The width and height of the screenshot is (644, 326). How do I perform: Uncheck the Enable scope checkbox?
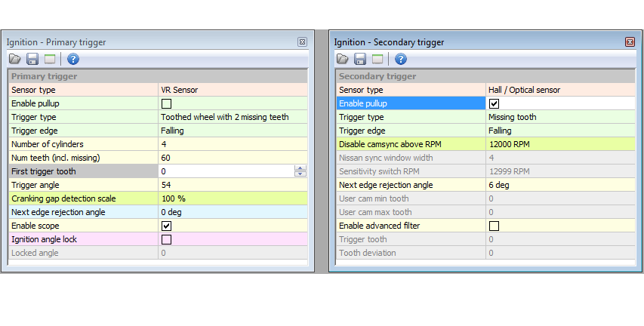tap(166, 226)
